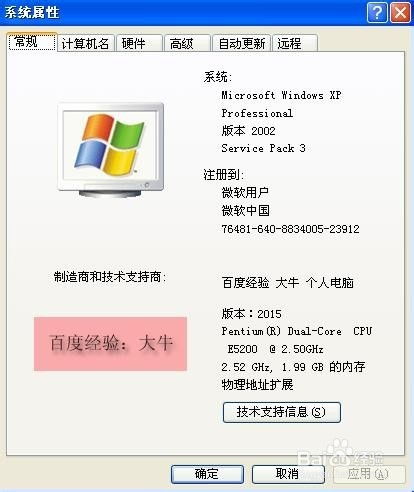Viewport: 414px width, 492px height.
Task: Go to the 自动更新 tab
Action: point(241,43)
